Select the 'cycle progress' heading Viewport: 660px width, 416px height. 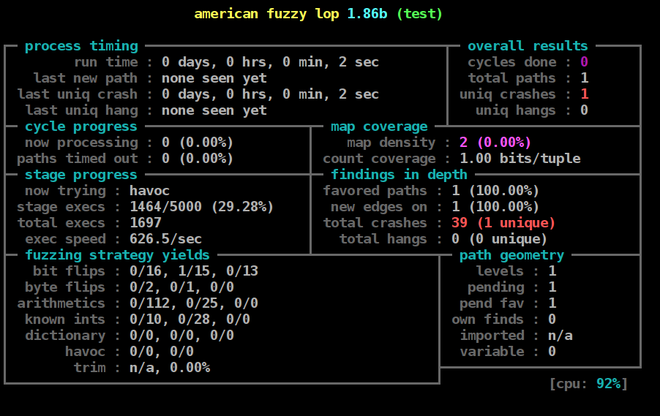(81, 126)
